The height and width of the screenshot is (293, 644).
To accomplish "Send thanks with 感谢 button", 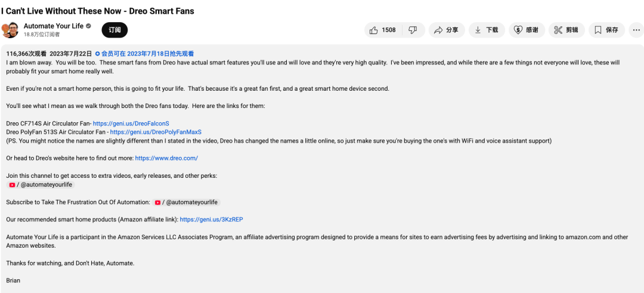I will (527, 30).
